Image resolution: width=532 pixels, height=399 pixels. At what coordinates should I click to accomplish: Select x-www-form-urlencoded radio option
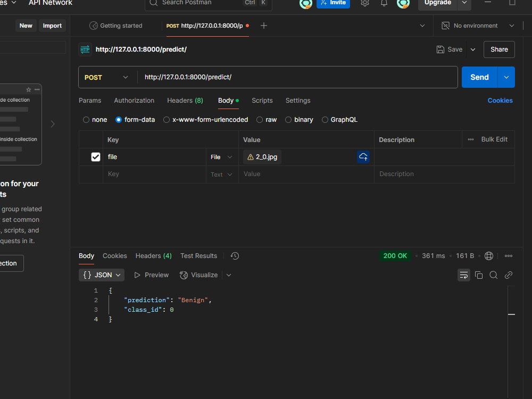pyautogui.click(x=166, y=120)
